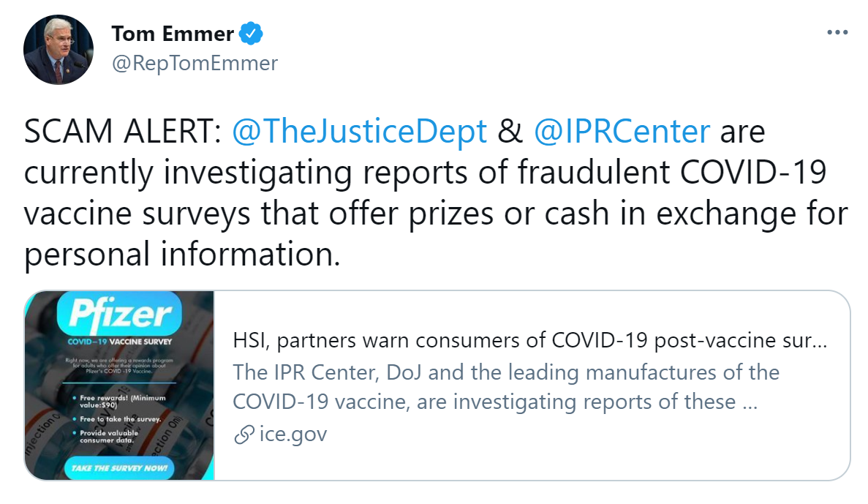This screenshot has width=868, height=504.
Task: Click the words "personal information" in the tweet
Action: point(182,255)
